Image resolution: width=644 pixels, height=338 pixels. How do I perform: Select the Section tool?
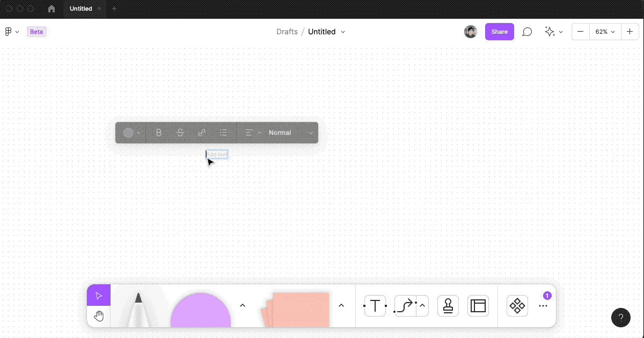point(478,306)
